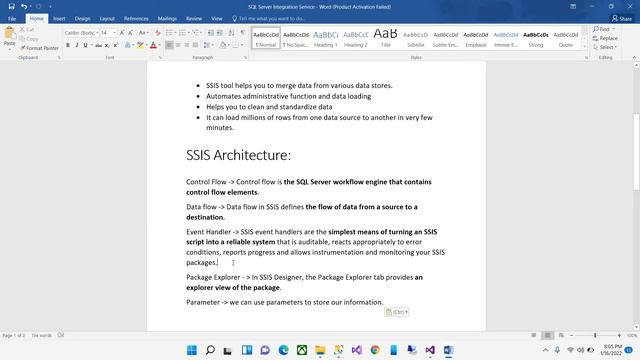Align the paragraph to the right

(x=187, y=45)
